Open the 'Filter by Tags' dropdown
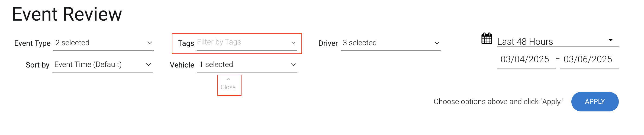This screenshot has width=644, height=135. [244, 42]
